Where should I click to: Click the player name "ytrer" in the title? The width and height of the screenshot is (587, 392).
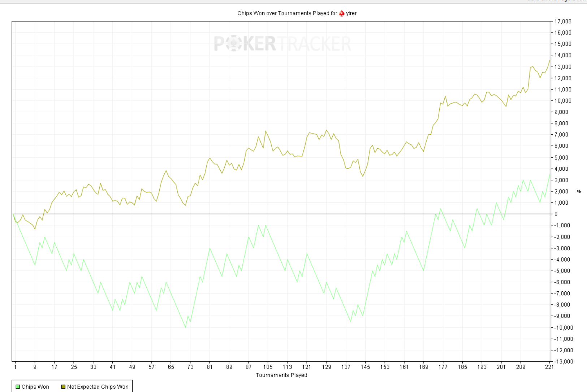pyautogui.click(x=351, y=13)
